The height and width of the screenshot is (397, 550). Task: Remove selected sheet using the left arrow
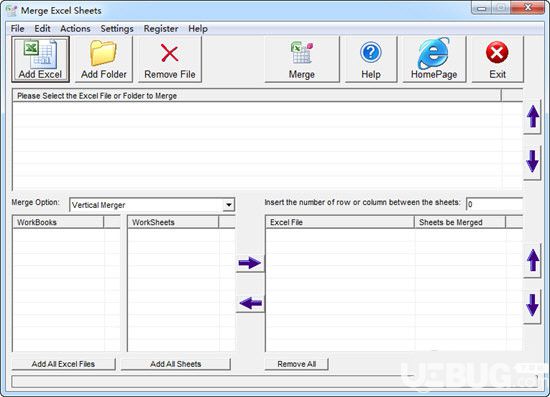pyautogui.click(x=250, y=303)
